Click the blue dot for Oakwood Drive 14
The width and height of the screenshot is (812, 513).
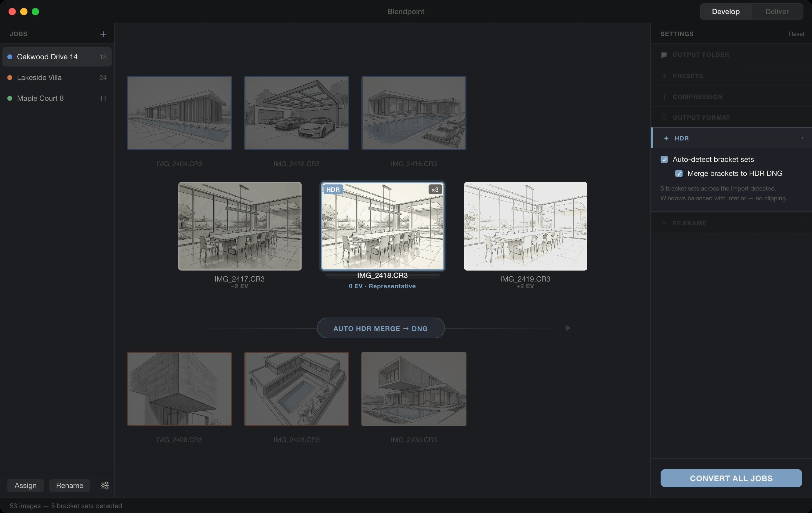10,57
